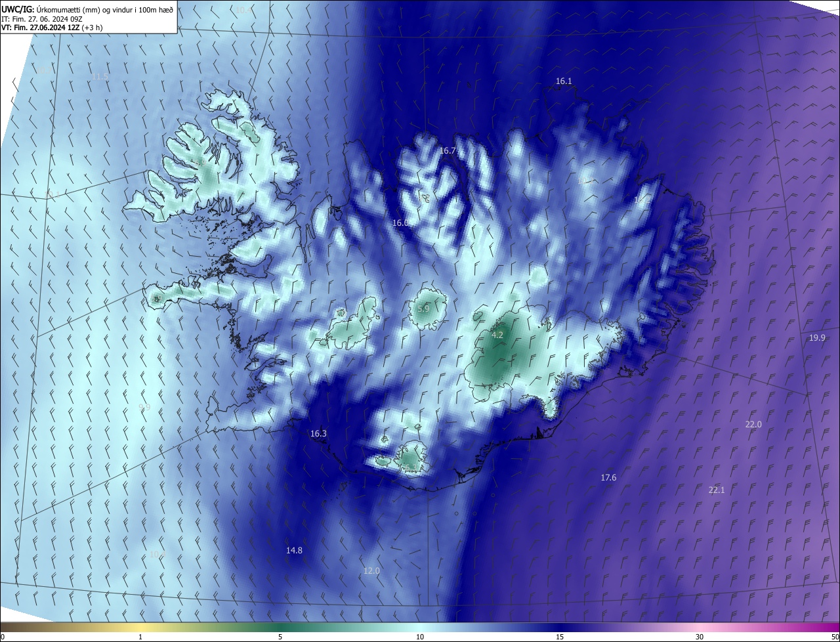The image size is (840, 642).
Task: Click the 19.9 value label on the map
Action: click(x=817, y=337)
